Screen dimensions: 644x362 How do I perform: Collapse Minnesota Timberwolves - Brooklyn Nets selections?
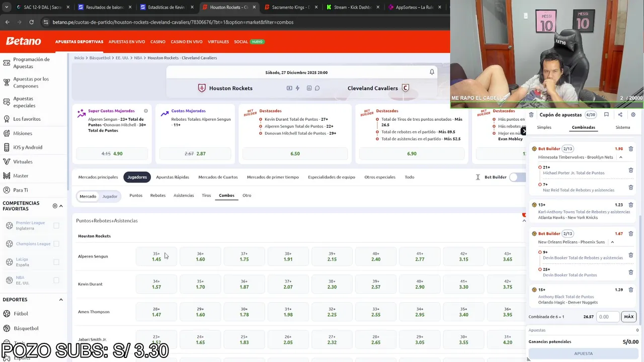[620, 157]
